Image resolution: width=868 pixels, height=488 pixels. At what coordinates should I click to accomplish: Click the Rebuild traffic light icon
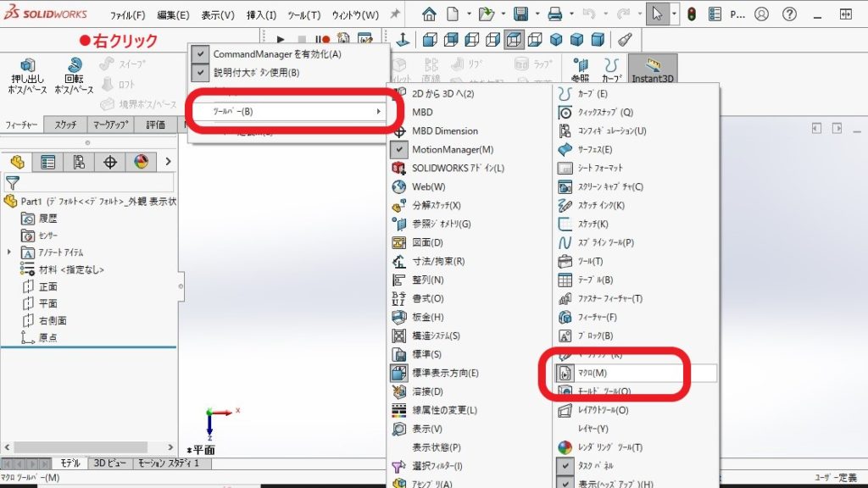tap(692, 14)
